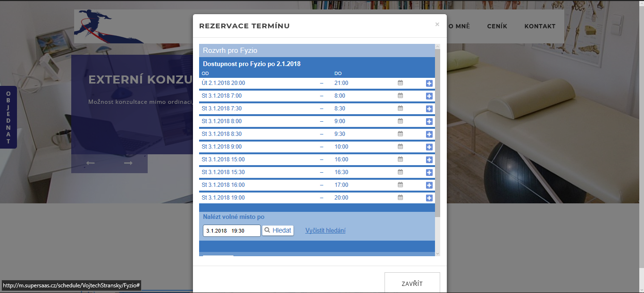Screen dimensions: 644x293
Task: Click the calendar icon in the 8:00–9:00 row
Action: click(400, 121)
